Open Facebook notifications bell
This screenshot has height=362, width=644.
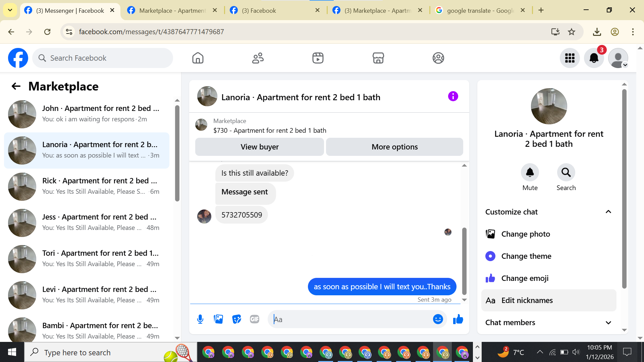[x=594, y=58]
